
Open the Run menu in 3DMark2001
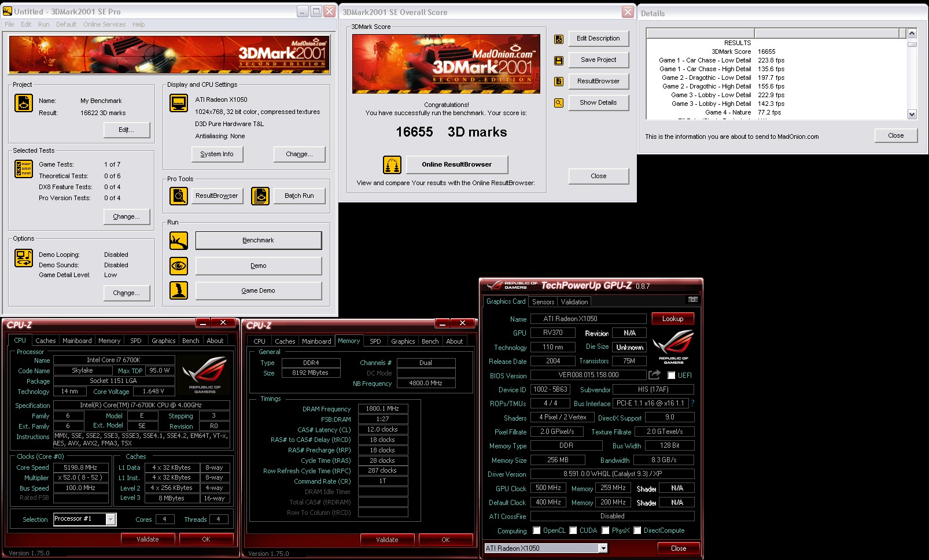[x=44, y=24]
